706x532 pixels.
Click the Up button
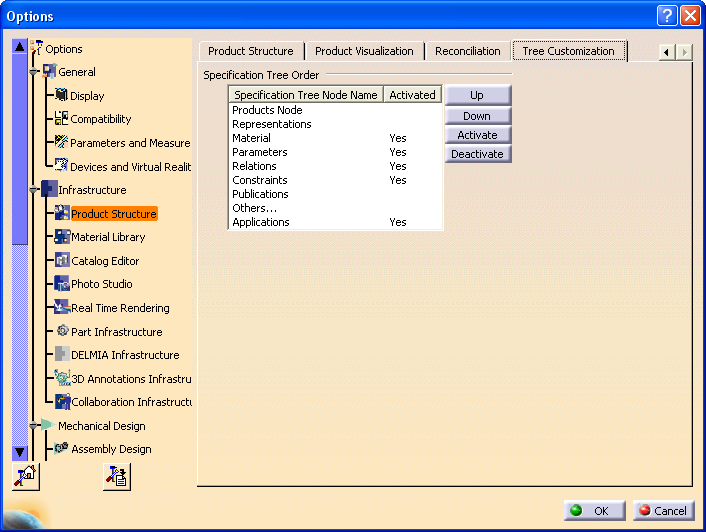pyautogui.click(x=478, y=95)
